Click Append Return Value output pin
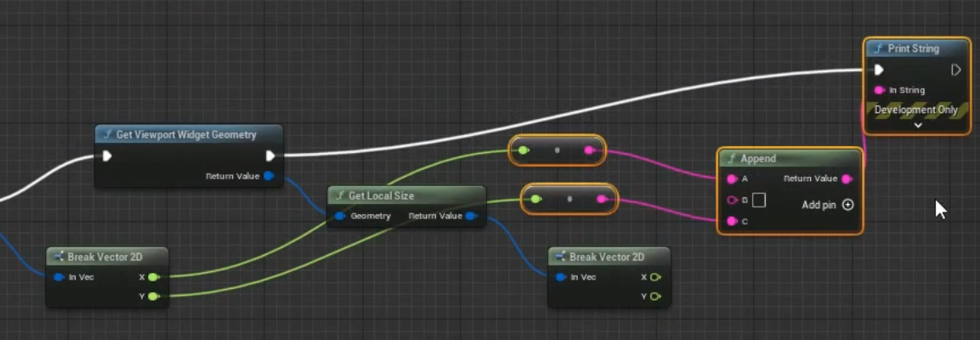Image resolution: width=980 pixels, height=340 pixels. (847, 178)
